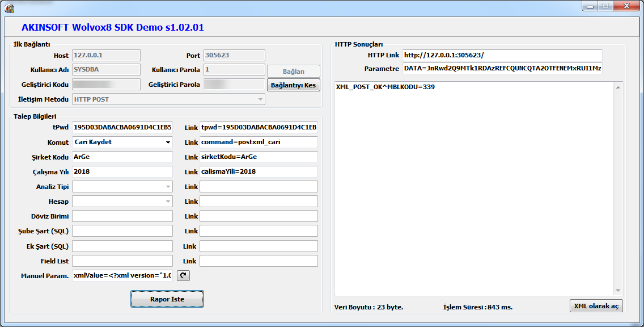644x327 pixels.
Task: Maximize the SDK Demo window
Action: (x=605, y=6)
